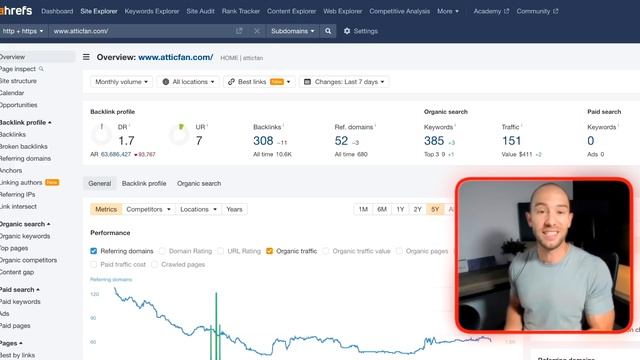Open Content gap in sidebar

pyautogui.click(x=17, y=272)
